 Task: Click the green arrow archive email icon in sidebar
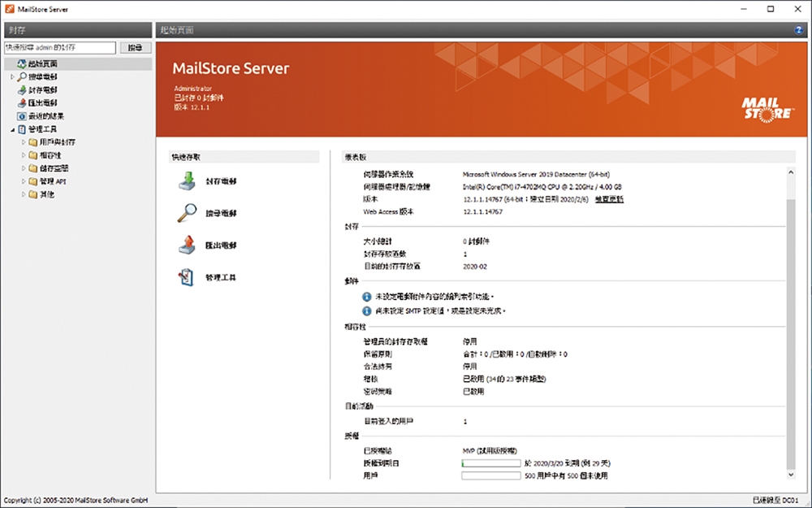coord(22,89)
